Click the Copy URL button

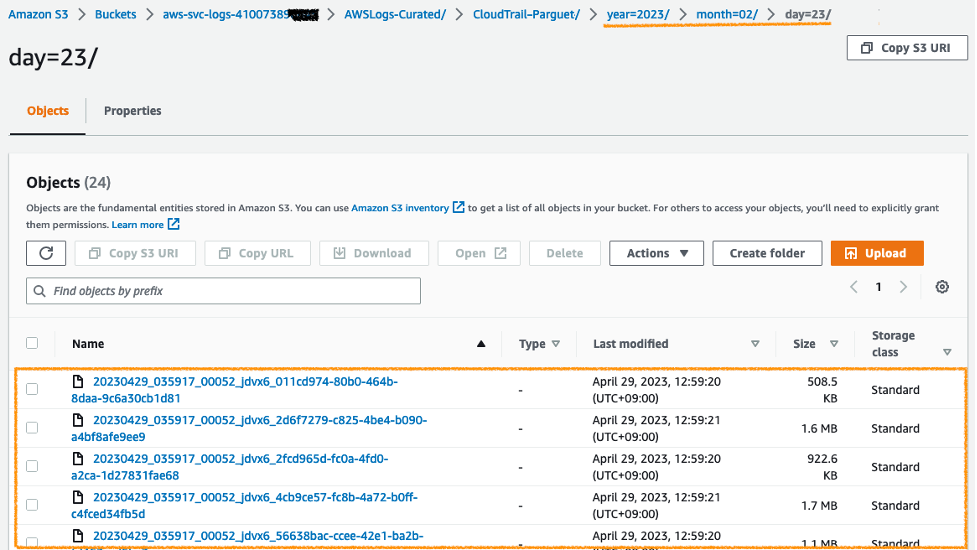(x=257, y=253)
